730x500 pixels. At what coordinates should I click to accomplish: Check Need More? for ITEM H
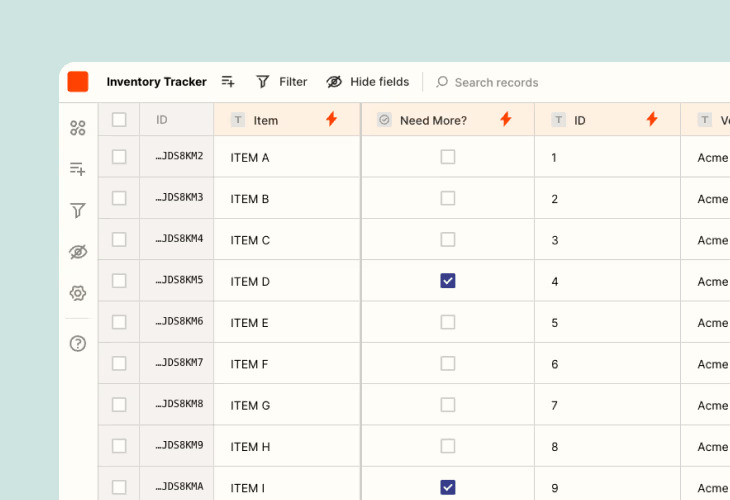[448, 446]
